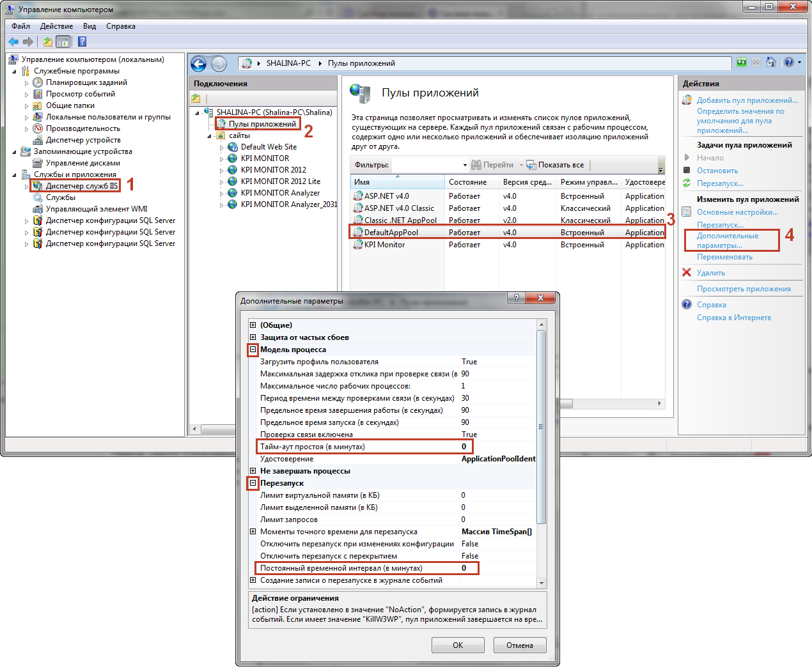
Task: Click the black square Остановить icon
Action: [x=687, y=170]
